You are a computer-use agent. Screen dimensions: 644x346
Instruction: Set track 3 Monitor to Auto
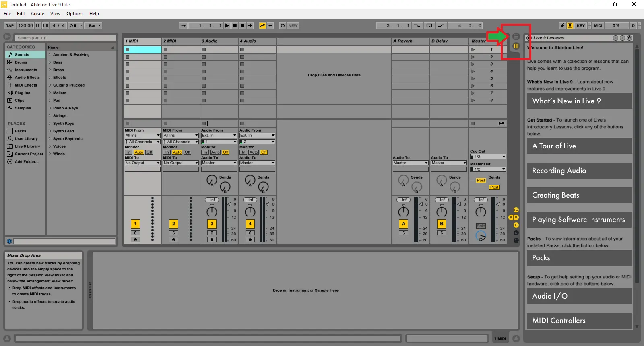[x=215, y=152]
